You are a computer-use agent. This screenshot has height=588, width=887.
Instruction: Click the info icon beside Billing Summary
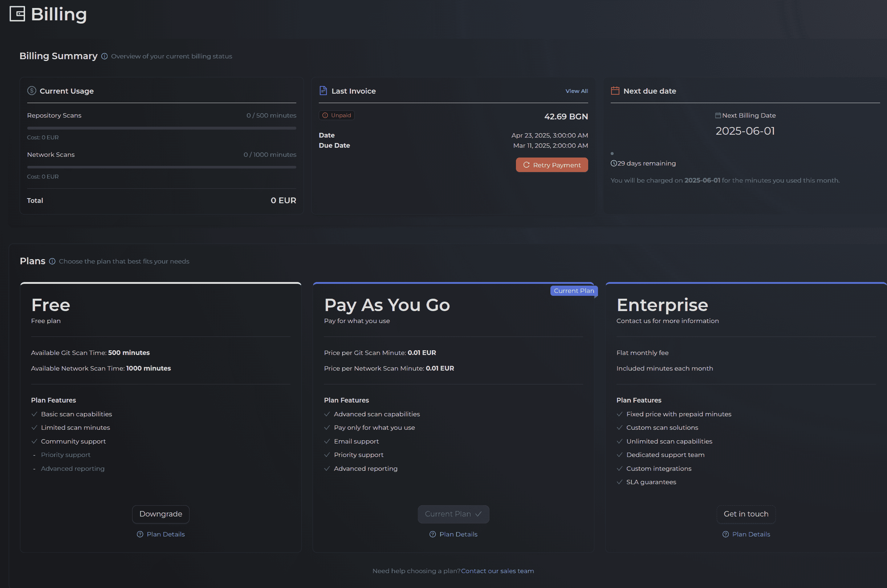[104, 56]
